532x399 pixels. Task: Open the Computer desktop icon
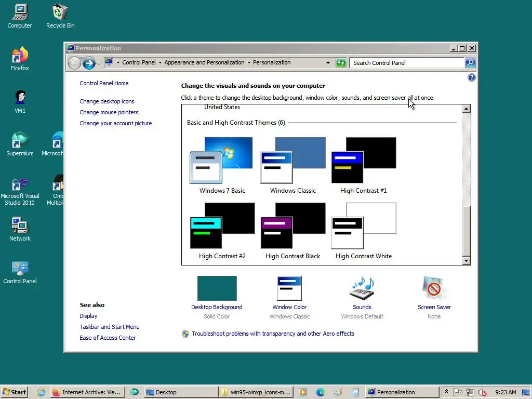tap(20, 16)
